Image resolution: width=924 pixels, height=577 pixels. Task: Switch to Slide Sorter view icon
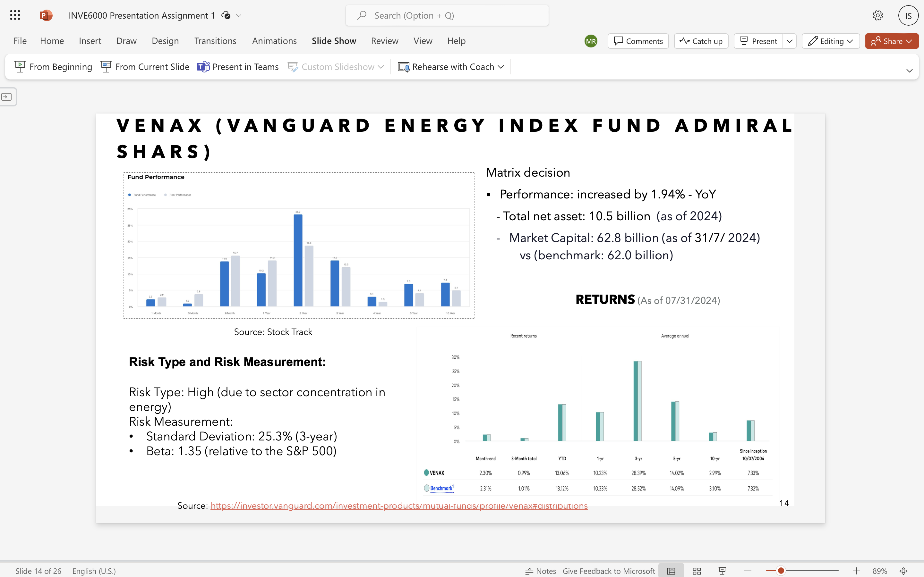click(x=697, y=571)
